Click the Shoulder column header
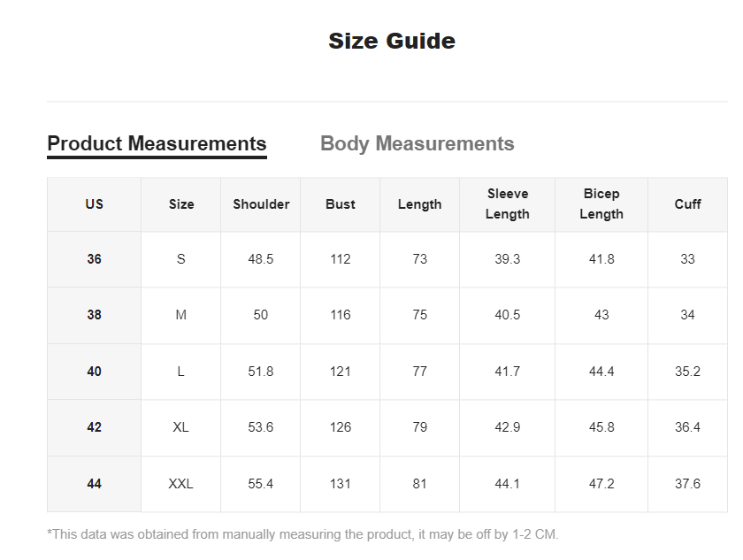 pos(261,204)
